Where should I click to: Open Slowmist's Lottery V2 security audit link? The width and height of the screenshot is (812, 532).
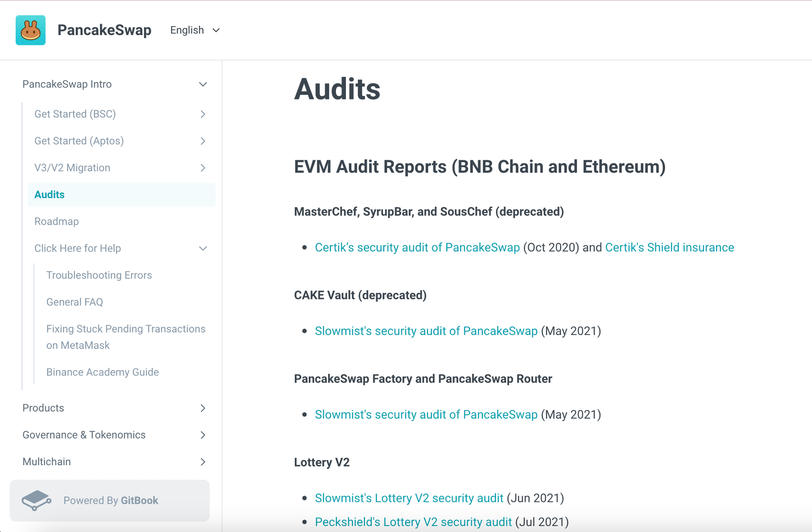tap(409, 498)
